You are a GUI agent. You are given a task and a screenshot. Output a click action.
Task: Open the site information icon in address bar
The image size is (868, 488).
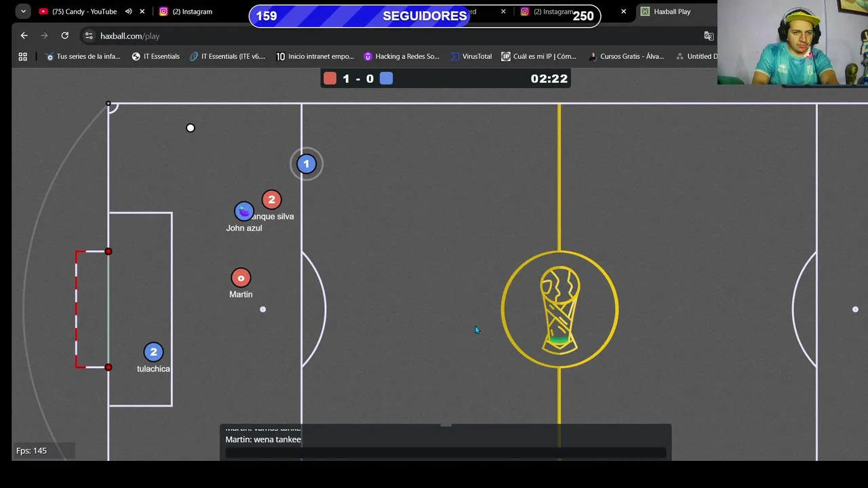point(89,36)
